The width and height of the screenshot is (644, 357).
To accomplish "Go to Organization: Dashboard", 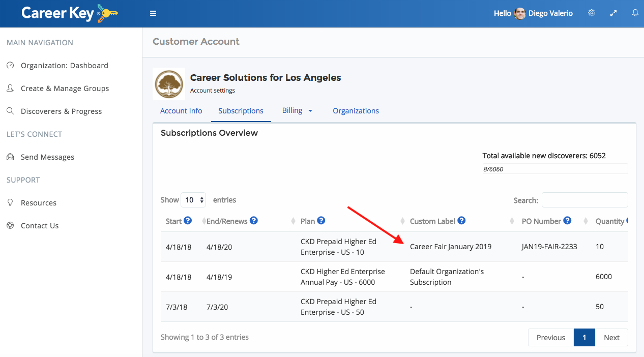I will point(65,66).
